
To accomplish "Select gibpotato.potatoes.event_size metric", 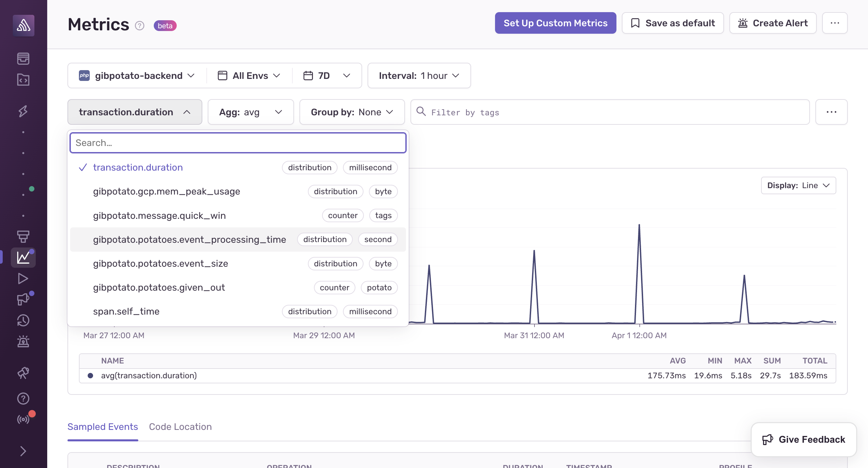I will [238, 264].
